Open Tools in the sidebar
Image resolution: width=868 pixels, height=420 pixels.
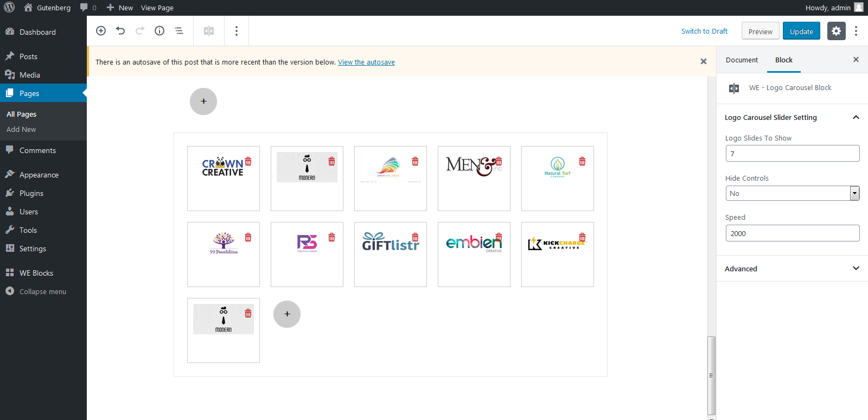tap(43, 230)
